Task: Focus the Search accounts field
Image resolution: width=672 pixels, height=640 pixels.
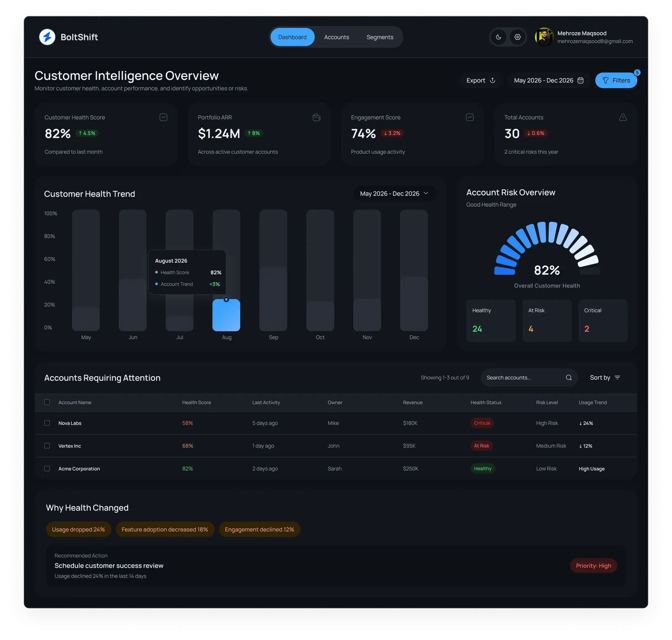Action: click(x=529, y=377)
